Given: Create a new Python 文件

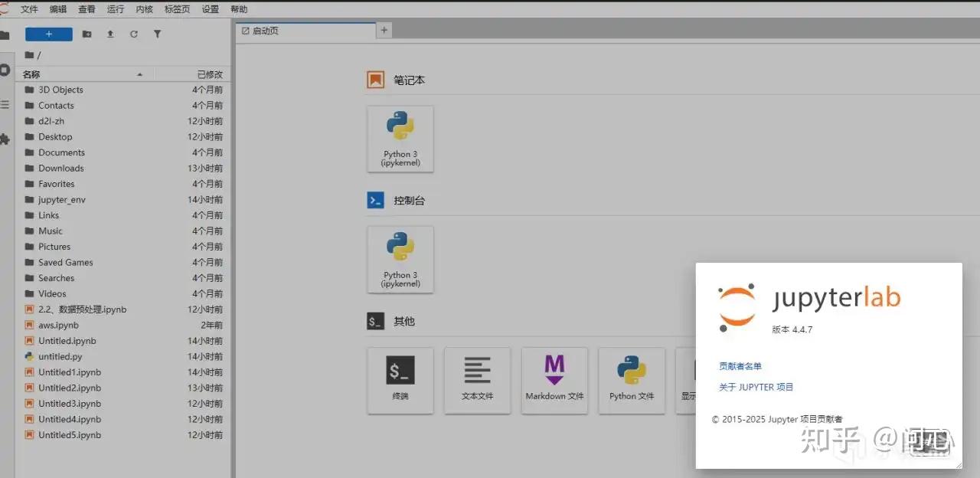Looking at the screenshot, I should point(631,381).
